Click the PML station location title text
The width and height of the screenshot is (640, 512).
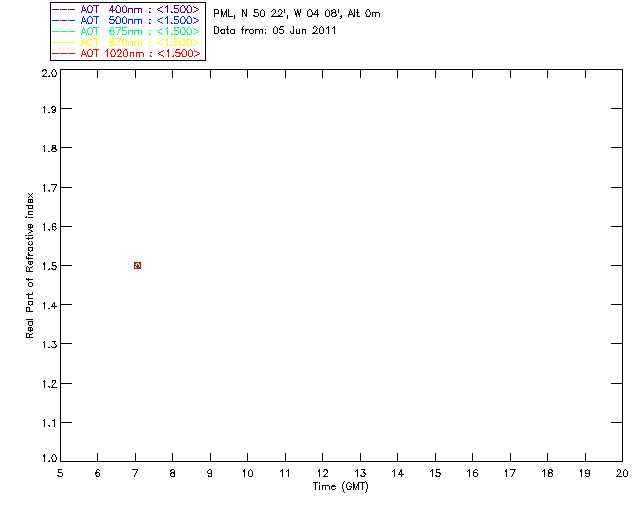coord(297,14)
